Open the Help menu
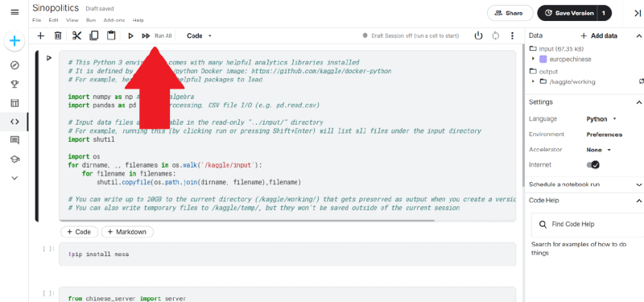This screenshot has width=644, height=302. [138, 20]
